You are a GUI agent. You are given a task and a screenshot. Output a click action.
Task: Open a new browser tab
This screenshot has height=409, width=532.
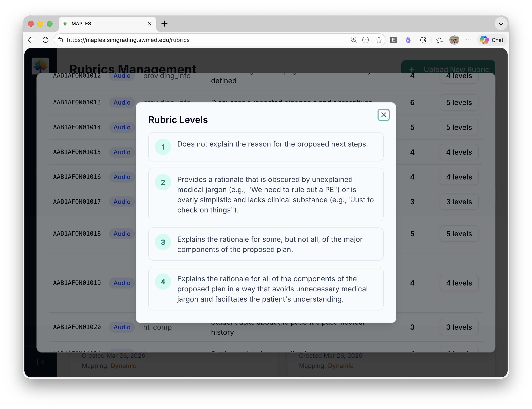click(164, 24)
